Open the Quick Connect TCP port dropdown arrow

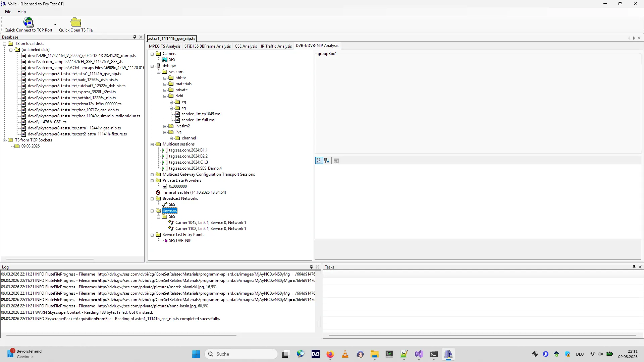pyautogui.click(x=55, y=24)
